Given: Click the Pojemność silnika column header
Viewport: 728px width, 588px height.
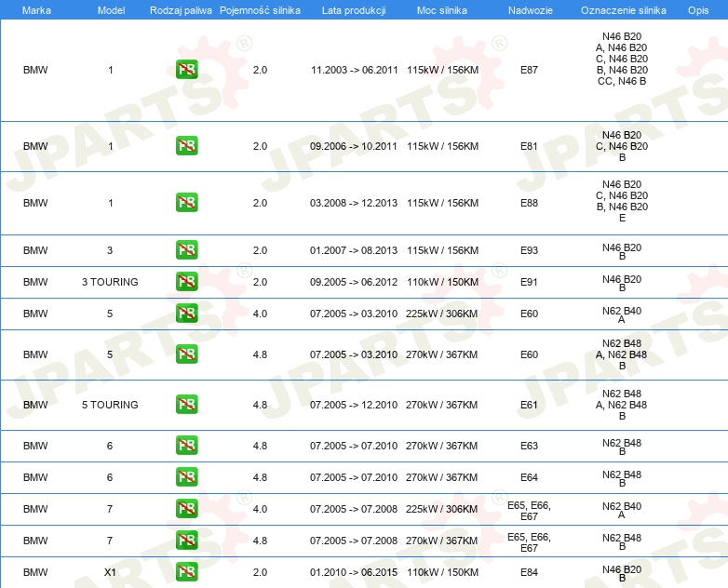Looking at the screenshot, I should (x=260, y=10).
